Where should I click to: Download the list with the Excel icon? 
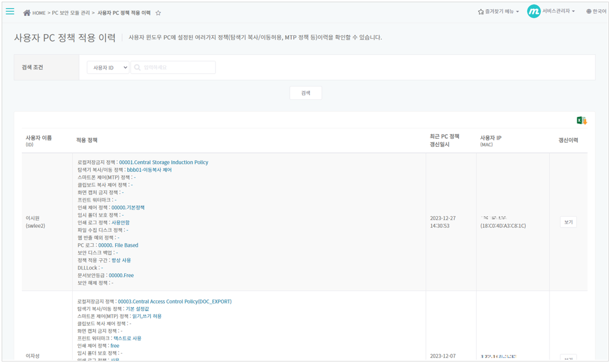pos(581,120)
